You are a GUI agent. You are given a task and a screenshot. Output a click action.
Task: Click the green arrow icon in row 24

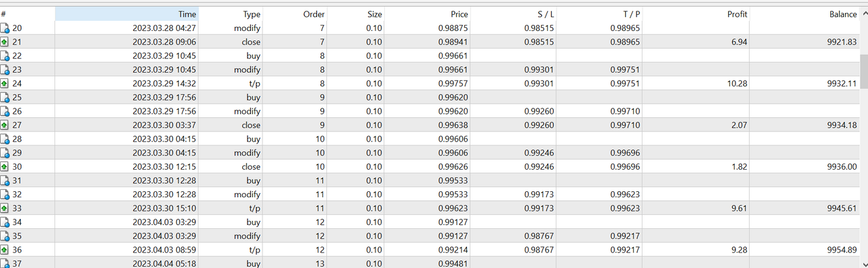(5, 83)
